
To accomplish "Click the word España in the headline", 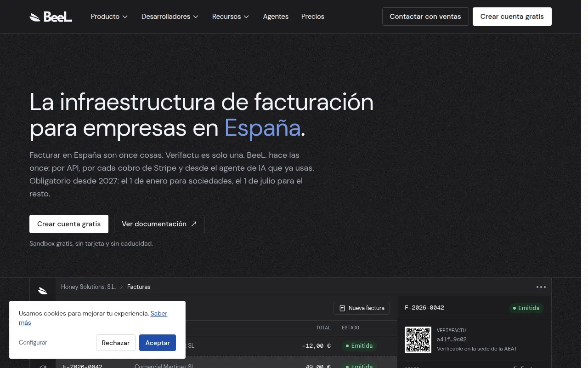I will point(262,128).
